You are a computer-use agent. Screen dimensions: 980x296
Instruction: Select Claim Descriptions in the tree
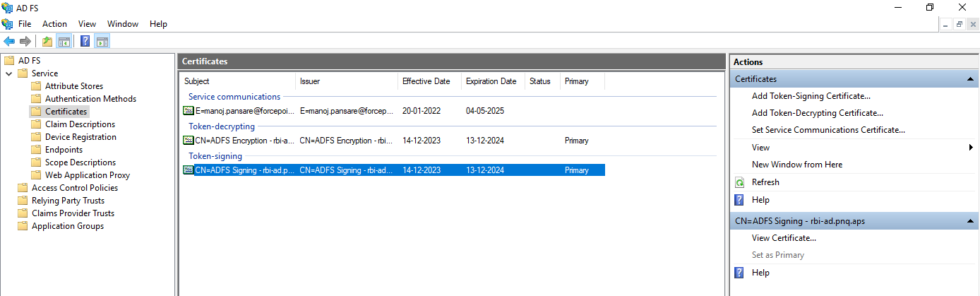(80, 124)
